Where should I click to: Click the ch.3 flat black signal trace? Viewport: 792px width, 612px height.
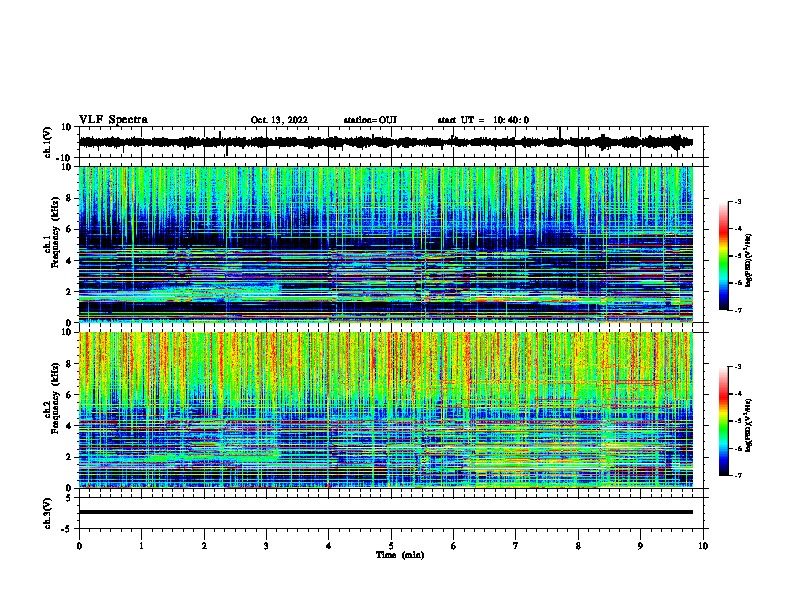385,512
